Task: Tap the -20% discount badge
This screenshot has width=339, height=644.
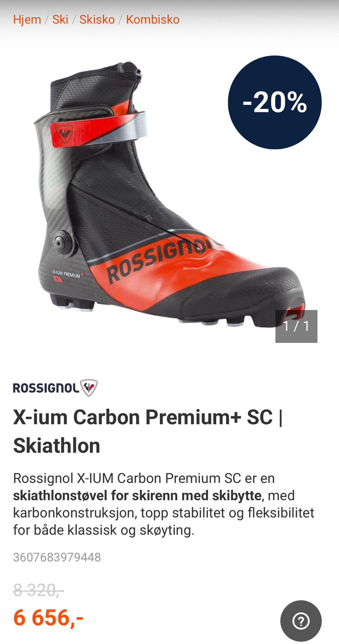Action: point(275,102)
